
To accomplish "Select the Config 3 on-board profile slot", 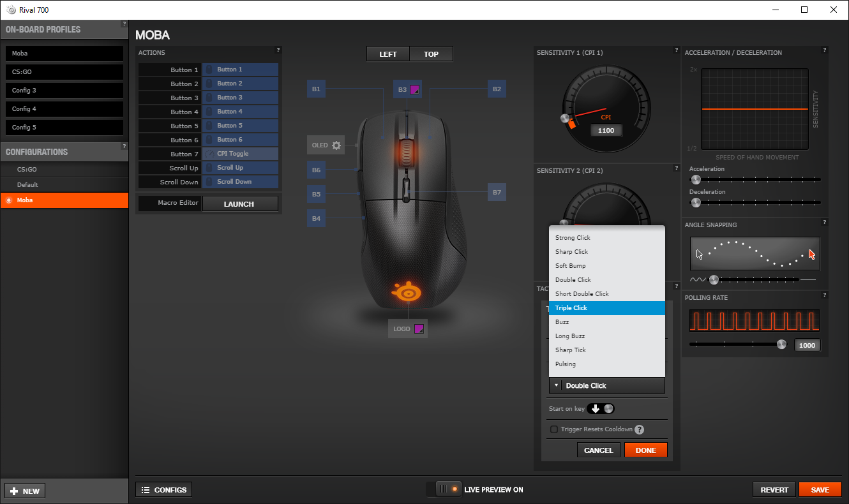I will [x=64, y=91].
